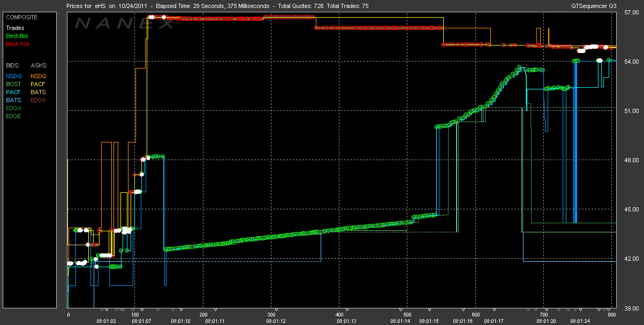Select EDGX in the BIDS legend column
Image resolution: width=644 pixels, height=325 pixels.
tap(14, 108)
